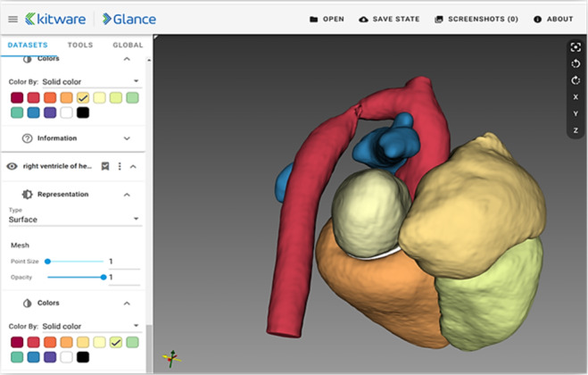Collapse the upper Colors section
Viewport: 588px width, 375px height.
(x=127, y=59)
